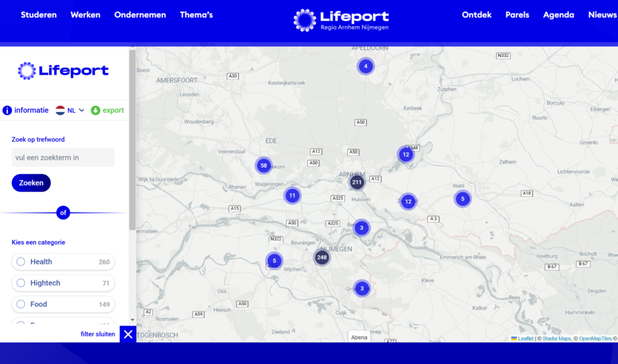
Task: Click the cluster marker showing 248 at Nijmegen
Action: pos(322,258)
